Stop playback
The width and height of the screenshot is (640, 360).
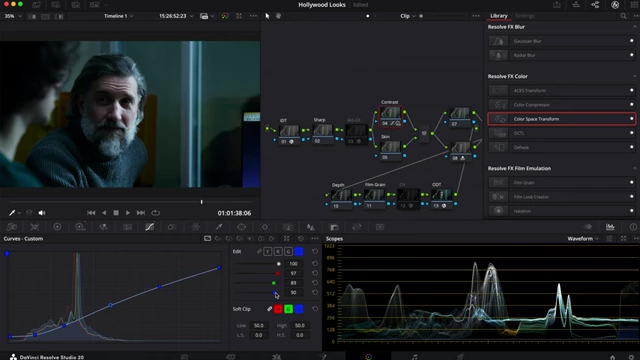pos(116,213)
